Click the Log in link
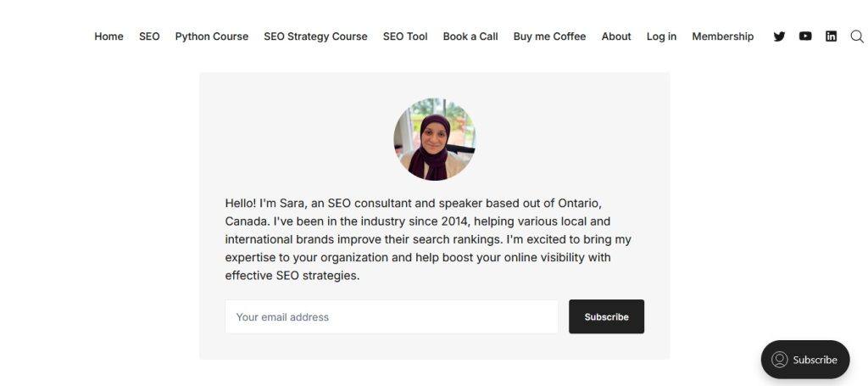Image resolution: width=868 pixels, height=386 pixels. [x=661, y=36]
